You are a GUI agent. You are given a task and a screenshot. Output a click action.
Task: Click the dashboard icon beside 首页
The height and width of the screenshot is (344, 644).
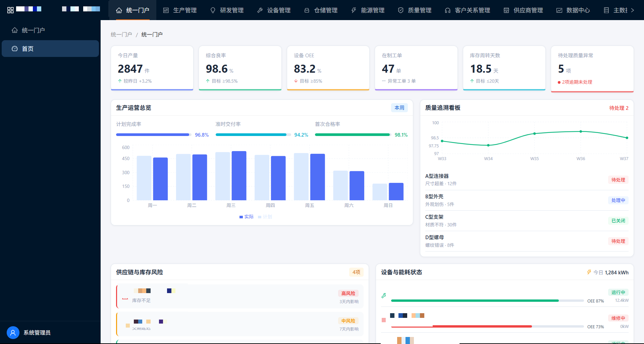(14, 49)
